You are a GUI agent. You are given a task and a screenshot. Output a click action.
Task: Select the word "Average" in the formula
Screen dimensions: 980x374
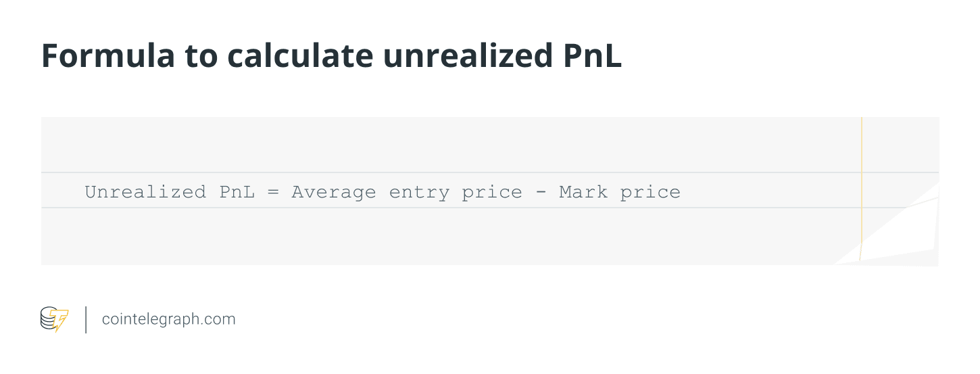(x=334, y=192)
